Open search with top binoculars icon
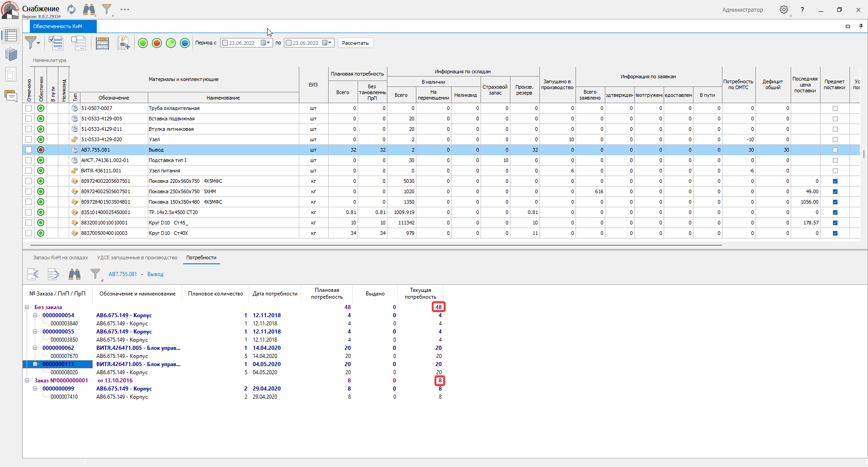868x467 pixels. coord(89,9)
